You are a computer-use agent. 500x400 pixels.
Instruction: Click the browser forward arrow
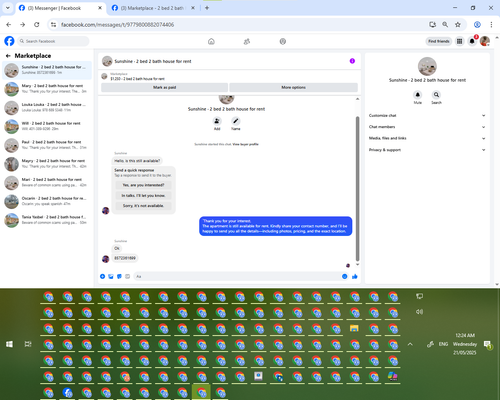point(22,24)
